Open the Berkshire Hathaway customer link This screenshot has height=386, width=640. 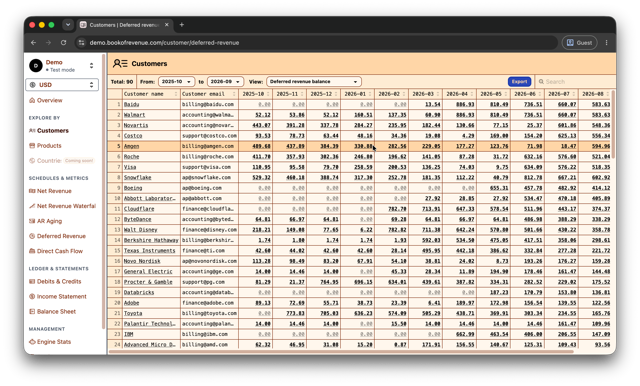151,240
